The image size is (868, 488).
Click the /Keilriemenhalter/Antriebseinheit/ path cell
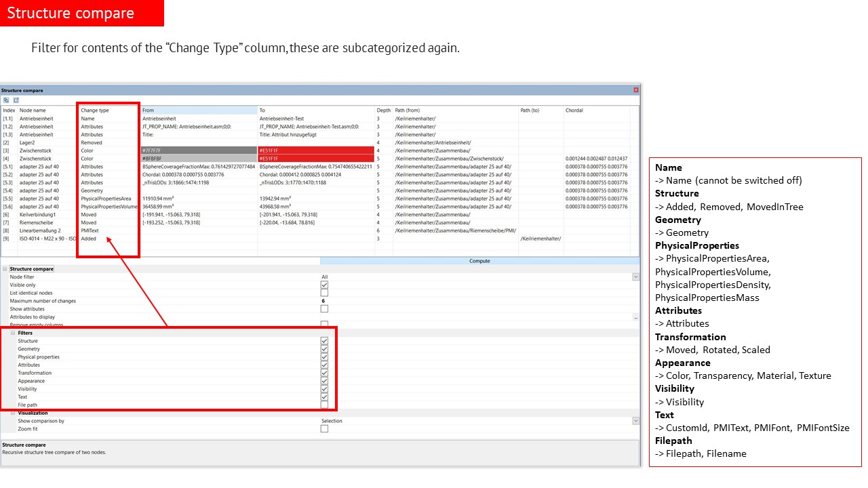tap(433, 142)
